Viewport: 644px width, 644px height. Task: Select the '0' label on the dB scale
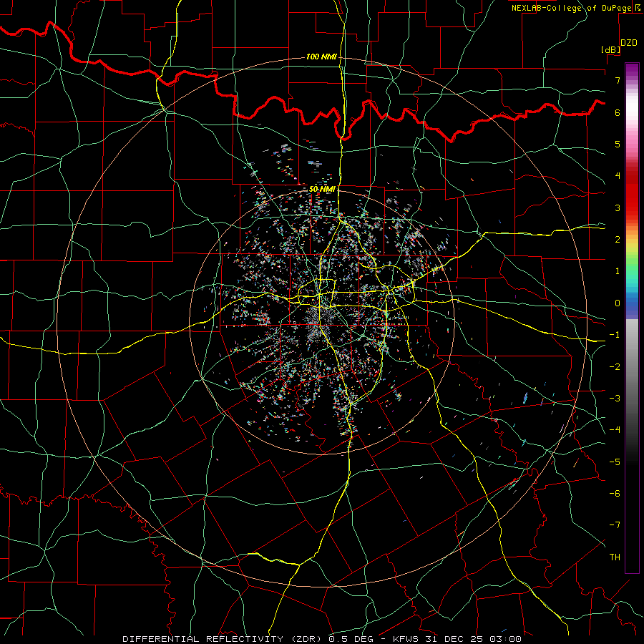pyautogui.click(x=618, y=303)
